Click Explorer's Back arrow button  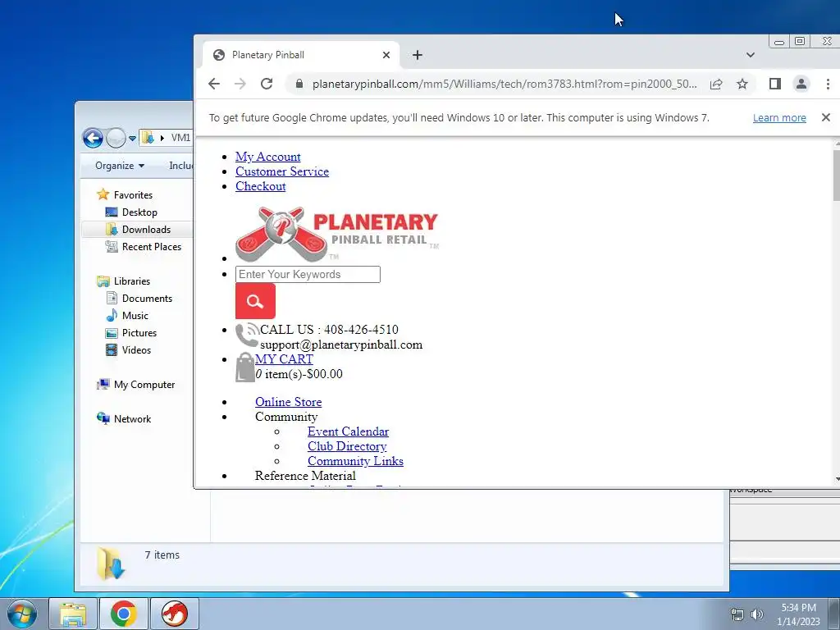click(x=93, y=138)
